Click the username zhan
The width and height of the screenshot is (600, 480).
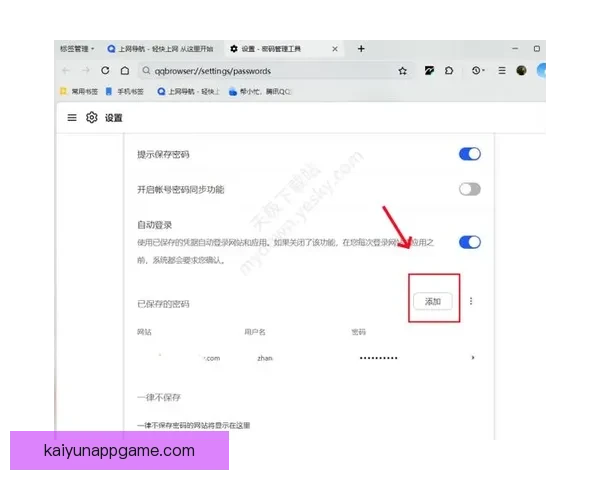tap(265, 358)
